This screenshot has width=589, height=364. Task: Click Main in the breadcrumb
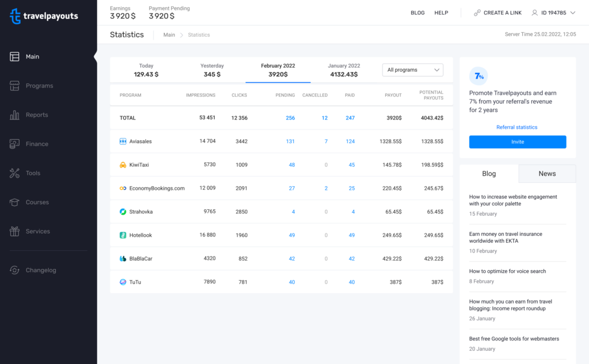[x=169, y=35]
